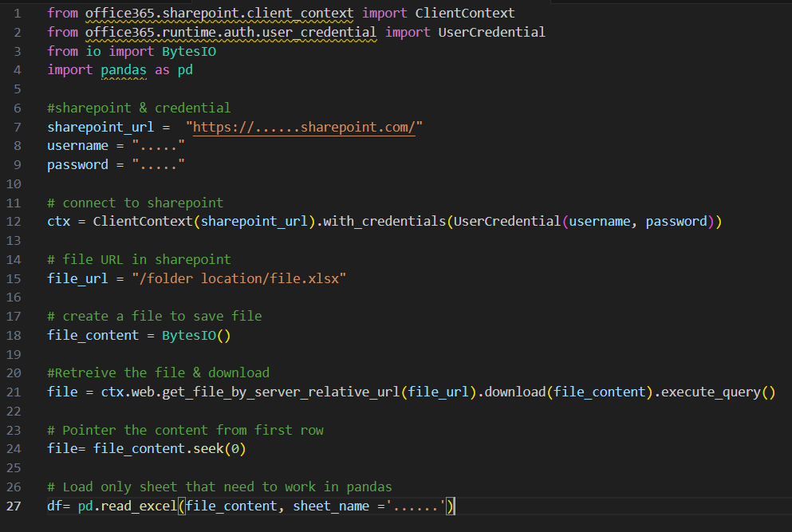792x532 pixels.
Task: Click the underlined office365.runtime.auth.user_credential import
Action: tap(231, 32)
